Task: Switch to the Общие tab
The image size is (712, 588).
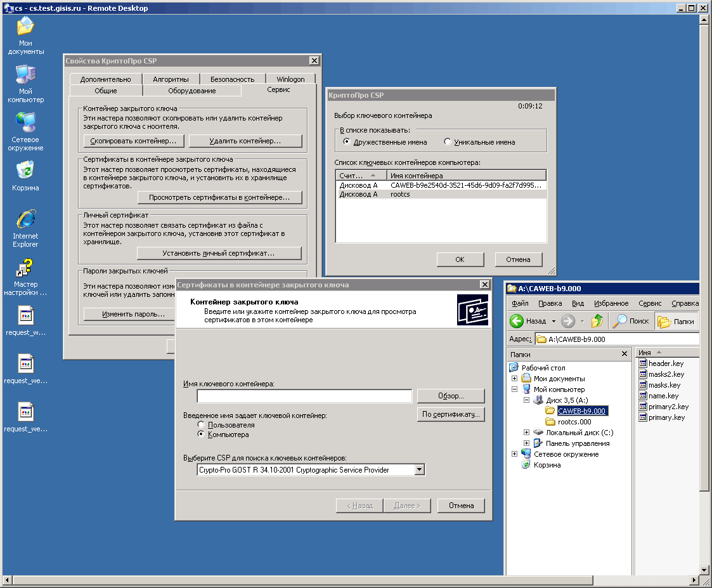Action: tap(106, 91)
